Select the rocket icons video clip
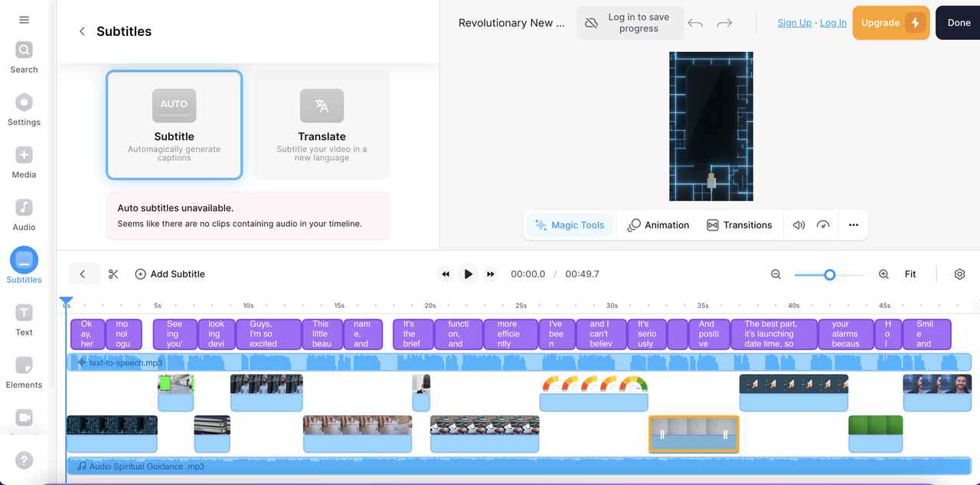Screen dimensions: 980x485 click(x=793, y=393)
